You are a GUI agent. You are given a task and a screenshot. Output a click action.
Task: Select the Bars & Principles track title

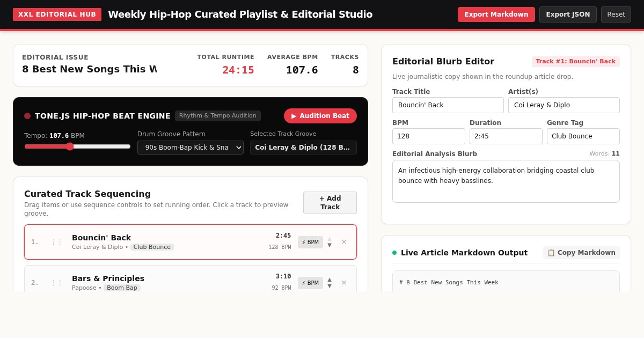coord(108,278)
